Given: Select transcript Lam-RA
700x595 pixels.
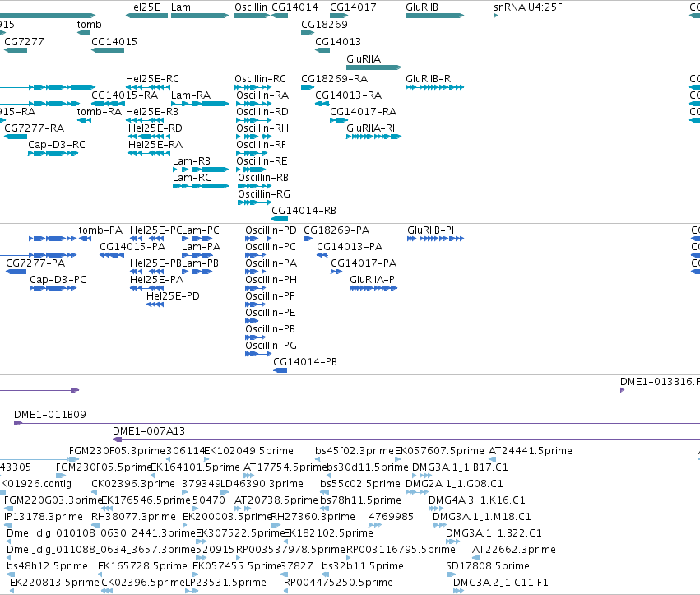Looking at the screenshot, I should (x=200, y=104).
